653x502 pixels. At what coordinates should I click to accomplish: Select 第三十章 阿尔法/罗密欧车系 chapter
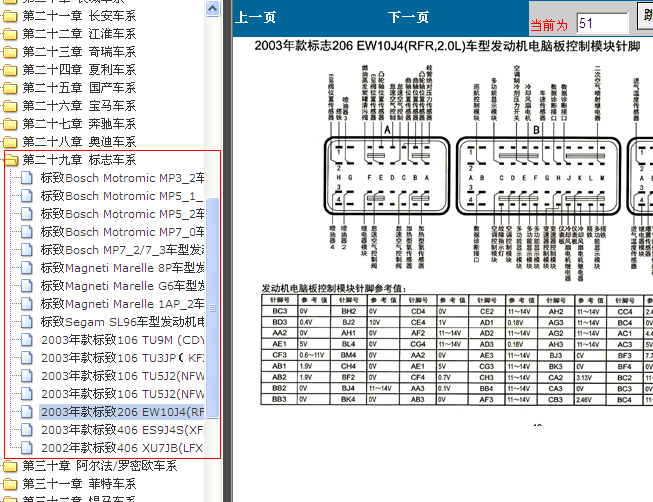pos(100,466)
